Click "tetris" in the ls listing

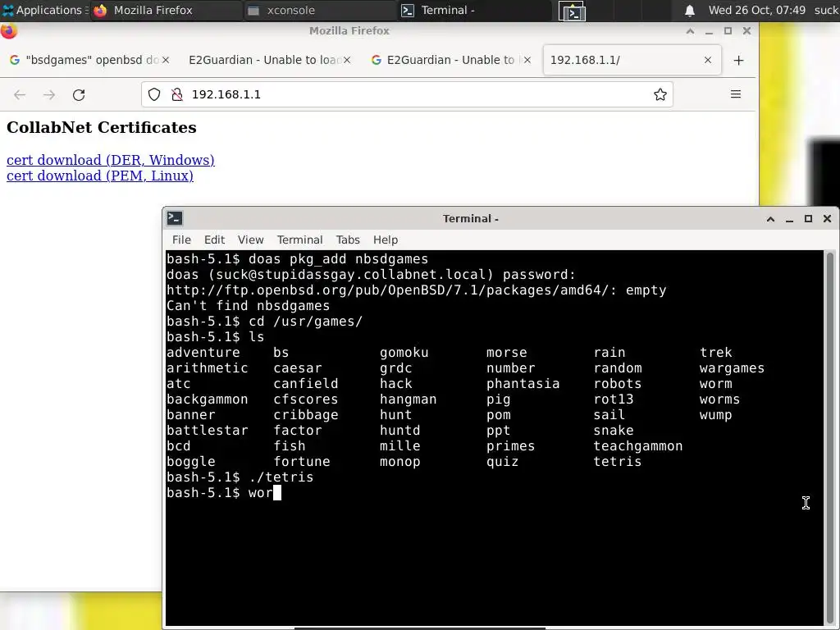[617, 461]
